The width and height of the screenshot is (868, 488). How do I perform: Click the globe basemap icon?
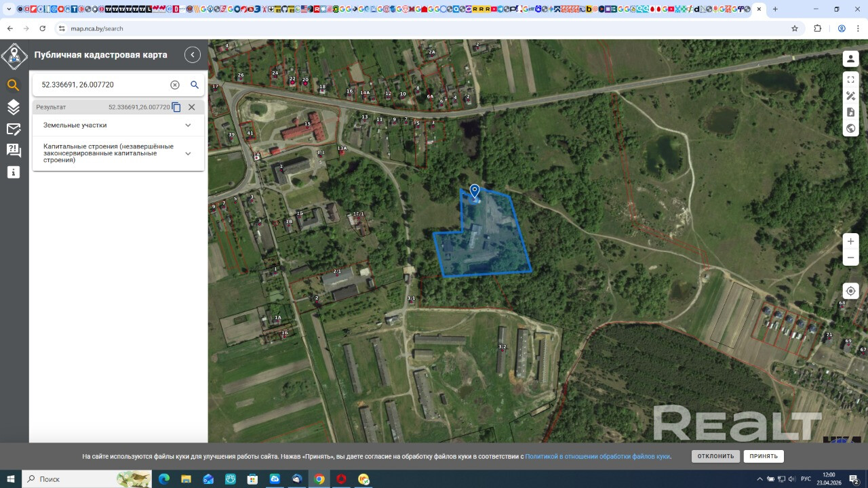tap(850, 128)
